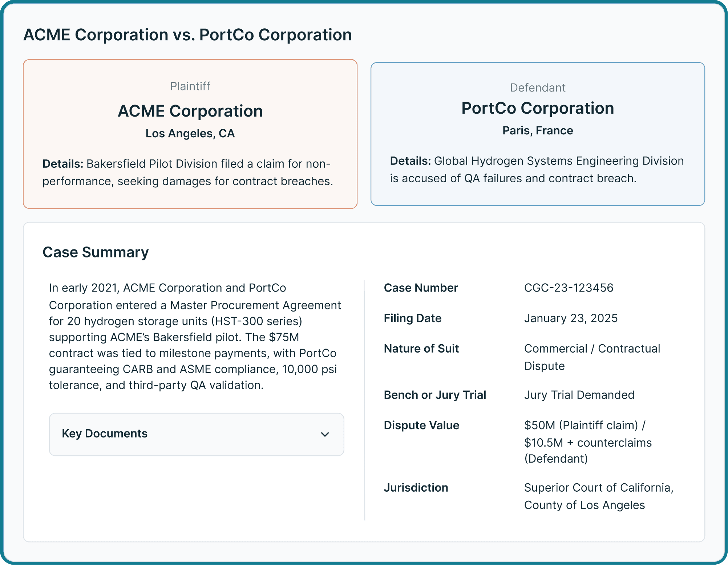Click the Bakersfield Pilot Division details text

pyautogui.click(x=187, y=172)
